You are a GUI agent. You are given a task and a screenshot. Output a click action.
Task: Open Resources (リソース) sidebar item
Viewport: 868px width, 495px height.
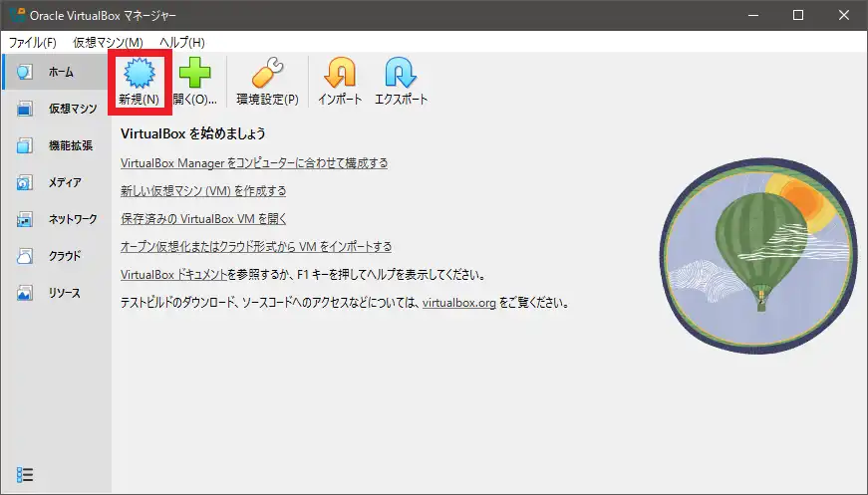point(56,293)
